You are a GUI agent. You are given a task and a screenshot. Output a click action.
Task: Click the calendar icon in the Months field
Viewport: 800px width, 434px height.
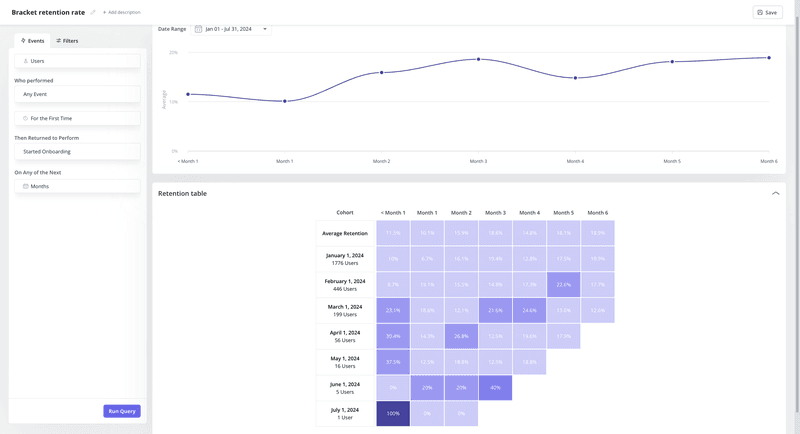tap(26, 186)
